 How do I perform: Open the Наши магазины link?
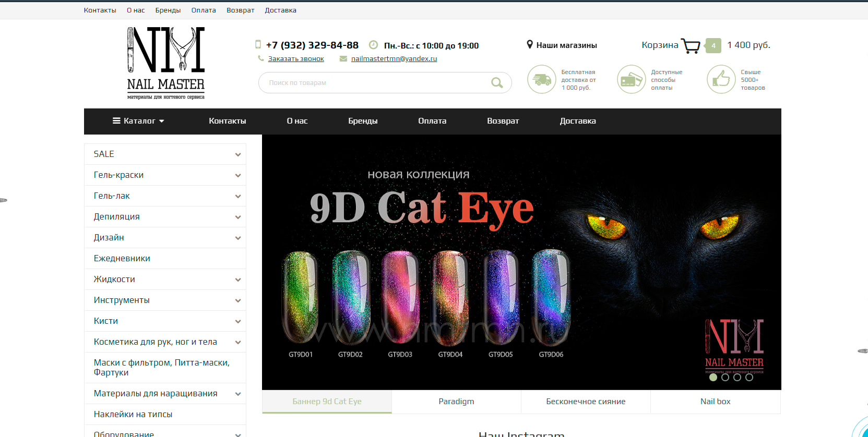coord(567,45)
